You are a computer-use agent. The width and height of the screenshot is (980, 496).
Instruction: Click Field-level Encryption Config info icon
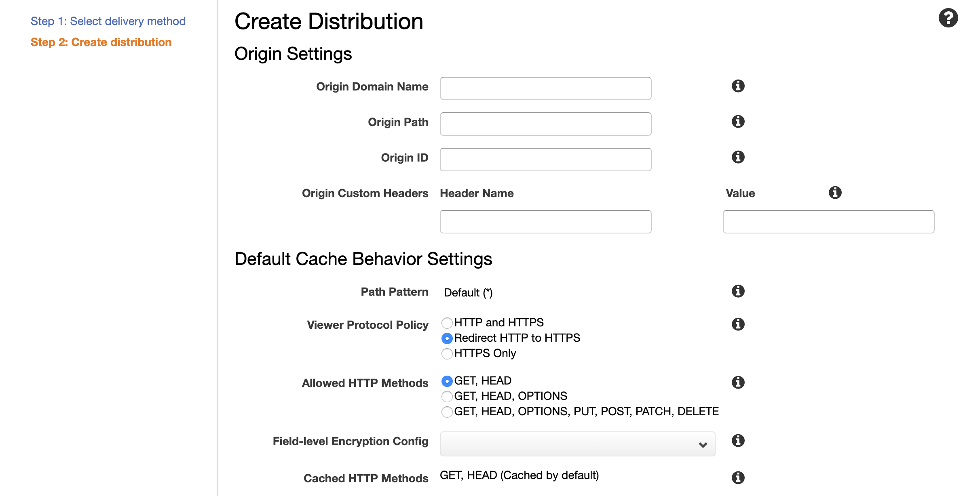pos(738,441)
